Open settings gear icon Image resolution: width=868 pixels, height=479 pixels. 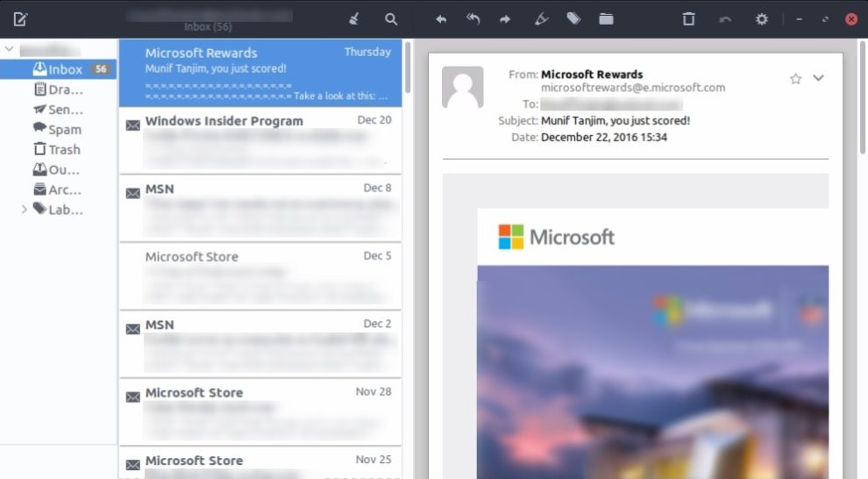[x=762, y=19]
